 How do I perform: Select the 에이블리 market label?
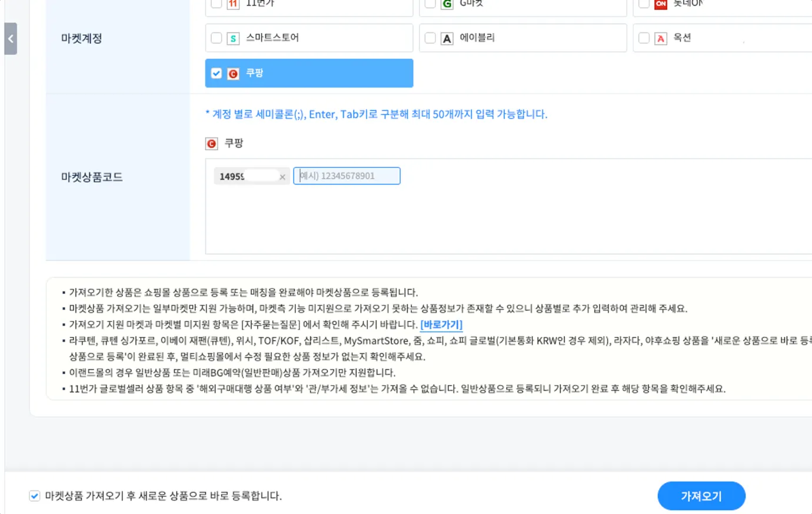click(x=477, y=38)
